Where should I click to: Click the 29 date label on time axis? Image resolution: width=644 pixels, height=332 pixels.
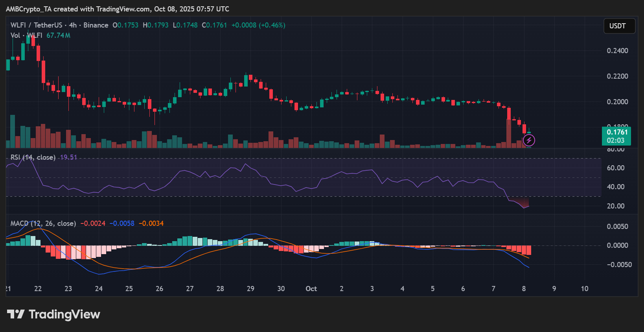[x=250, y=289]
